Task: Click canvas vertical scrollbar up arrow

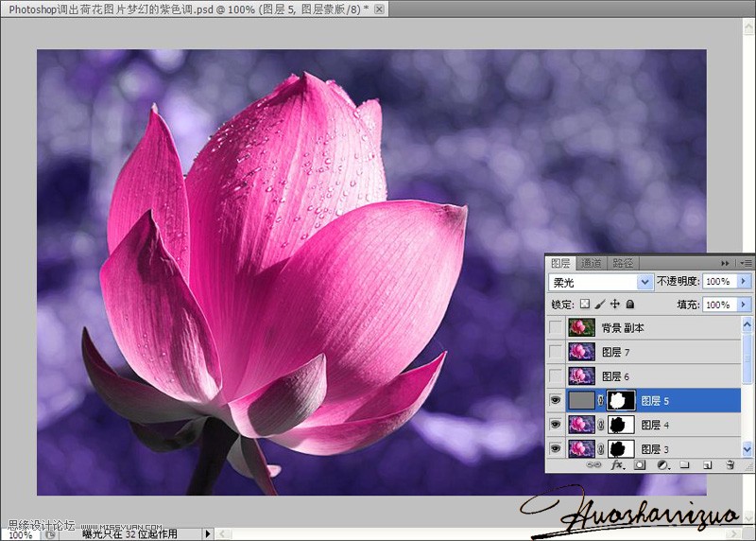Action: point(748,27)
